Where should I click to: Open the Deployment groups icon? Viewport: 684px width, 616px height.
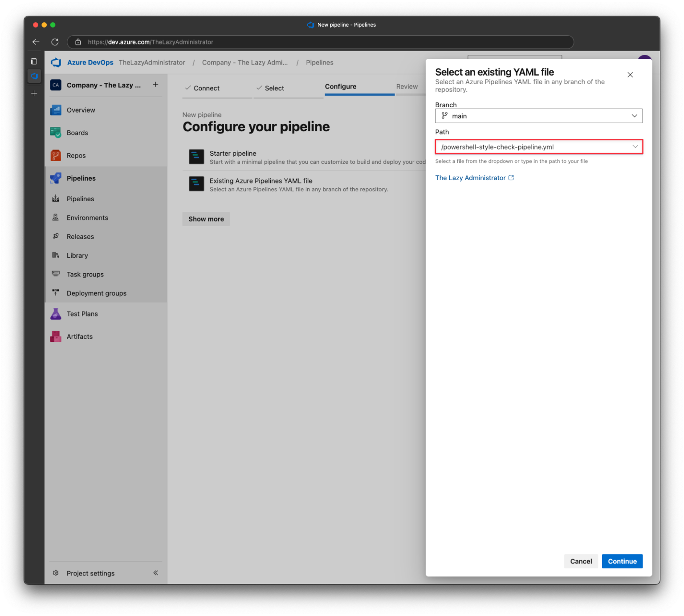[56, 293]
